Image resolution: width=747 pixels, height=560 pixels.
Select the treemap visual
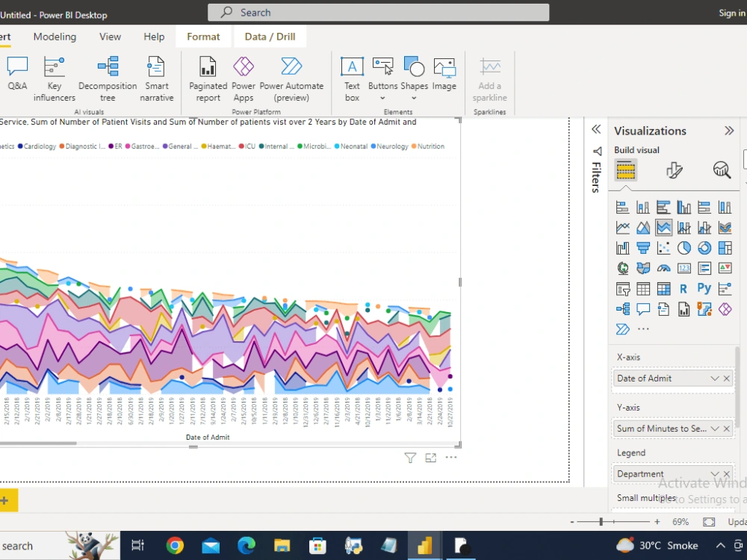pos(725,248)
